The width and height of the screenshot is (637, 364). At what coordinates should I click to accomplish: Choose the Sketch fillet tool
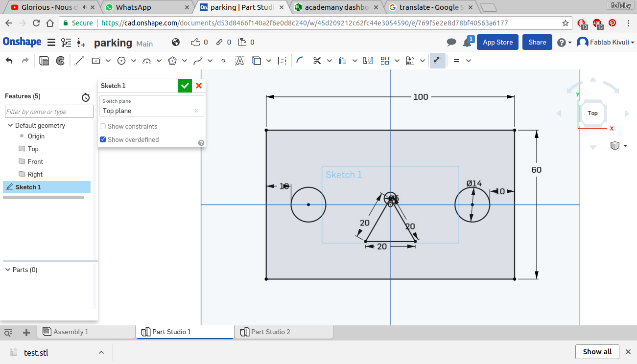pyautogui.click(x=301, y=61)
